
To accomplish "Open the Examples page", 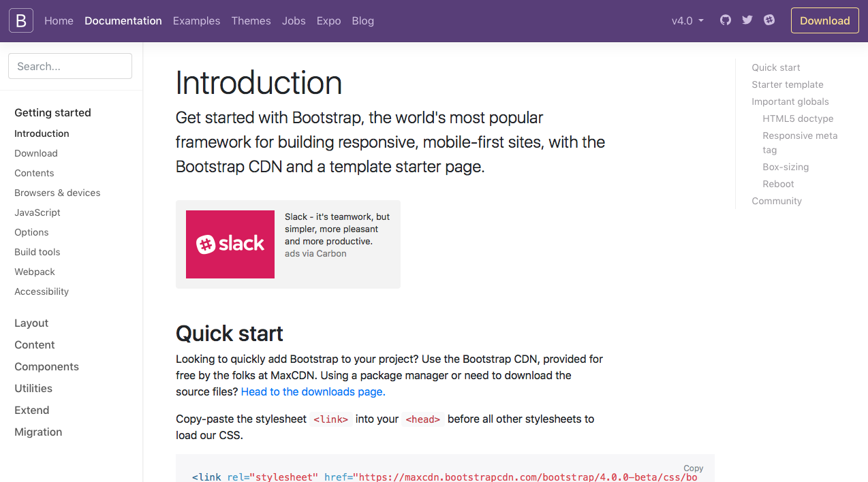I will pyautogui.click(x=196, y=20).
